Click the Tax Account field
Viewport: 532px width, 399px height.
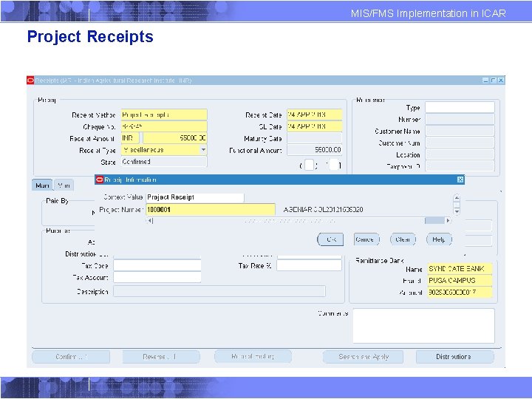(157, 277)
